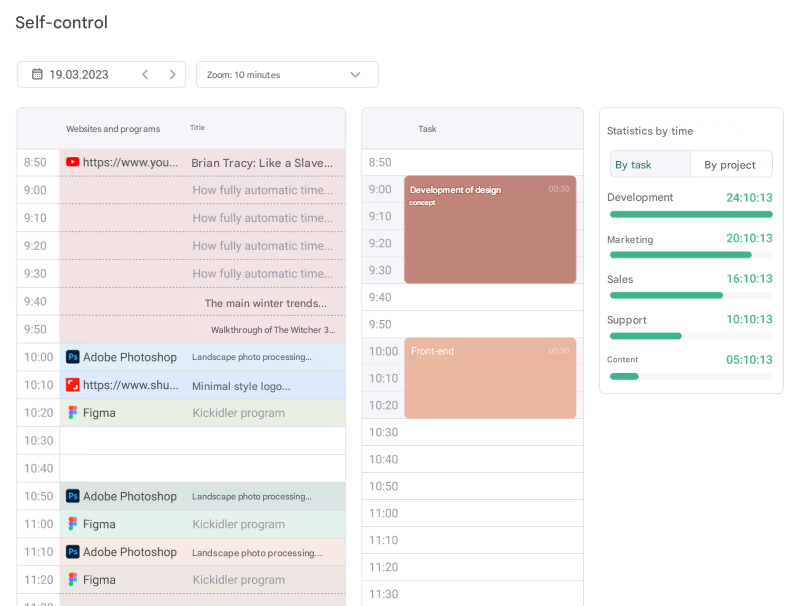
Task: Click 10:30 slot in Task panel
Action: pos(473,432)
